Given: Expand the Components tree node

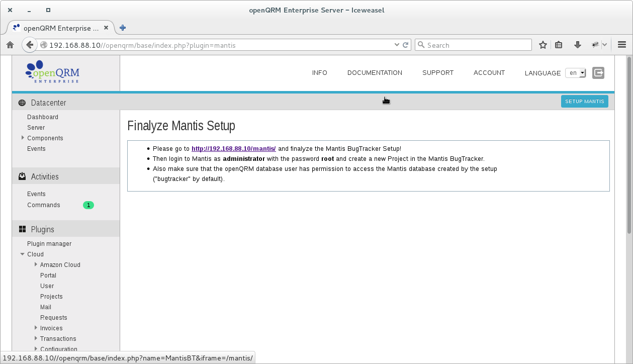Looking at the screenshot, I should tap(23, 138).
